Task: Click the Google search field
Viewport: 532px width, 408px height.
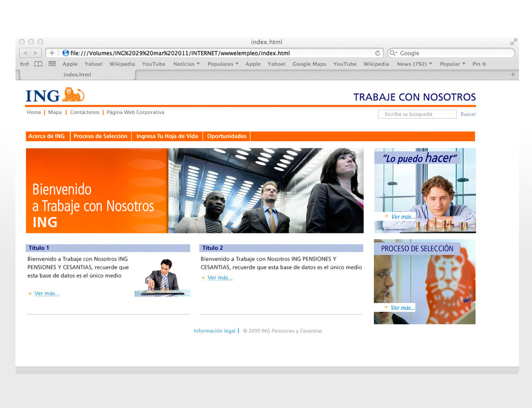Action: coord(451,53)
